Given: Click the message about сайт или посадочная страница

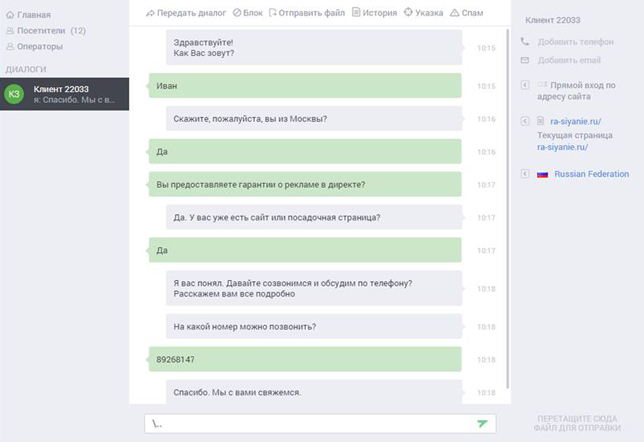Looking at the screenshot, I should point(314,217).
